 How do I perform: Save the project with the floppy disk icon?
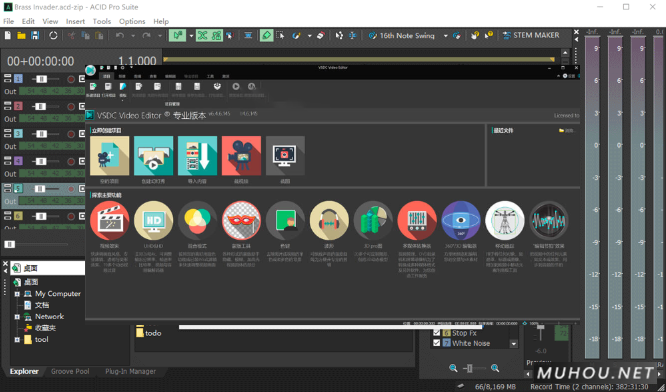[x=35, y=36]
